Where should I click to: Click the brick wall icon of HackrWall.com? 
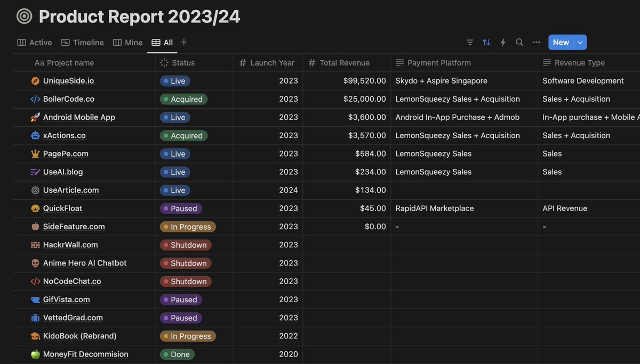click(35, 245)
